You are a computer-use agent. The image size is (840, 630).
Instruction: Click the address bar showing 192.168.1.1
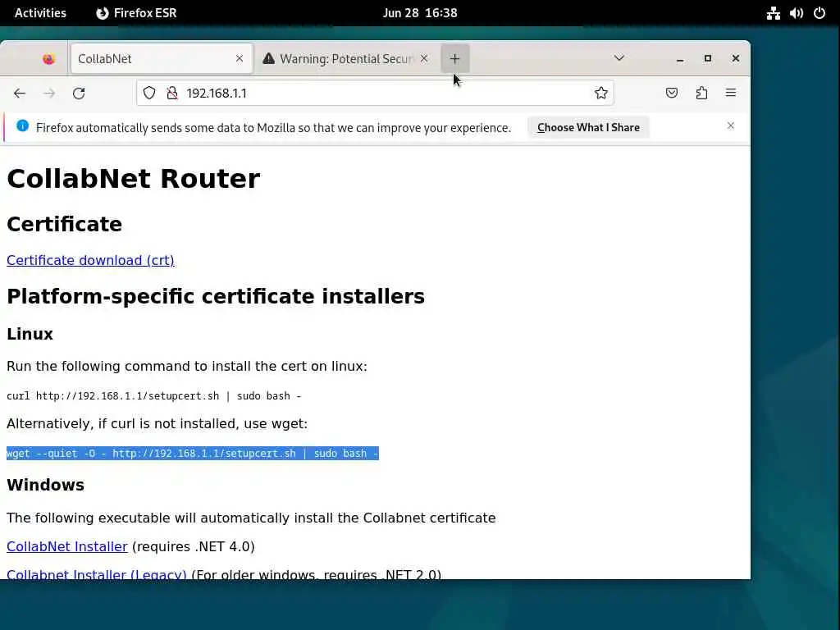[375, 94]
